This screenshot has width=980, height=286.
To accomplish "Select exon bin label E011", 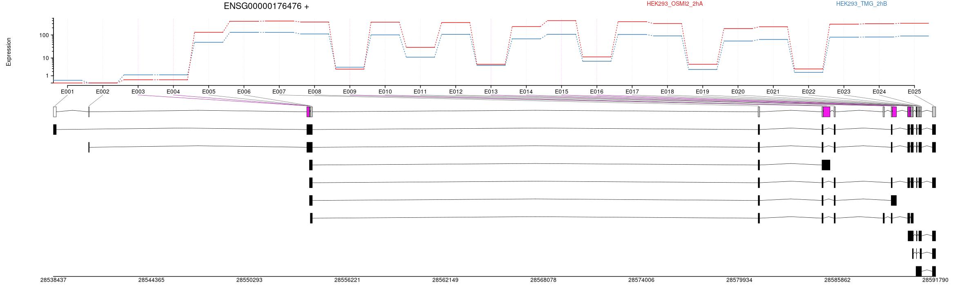I will point(420,92).
